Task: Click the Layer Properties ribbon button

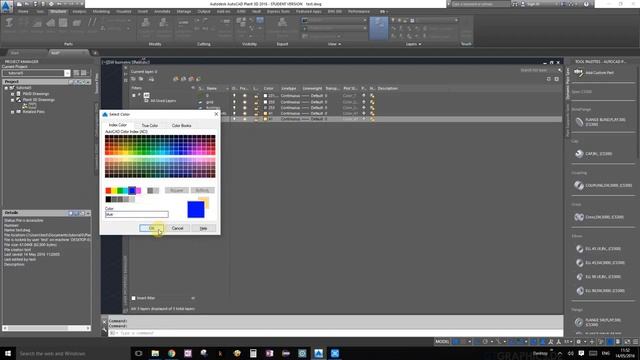Action: click(378, 28)
